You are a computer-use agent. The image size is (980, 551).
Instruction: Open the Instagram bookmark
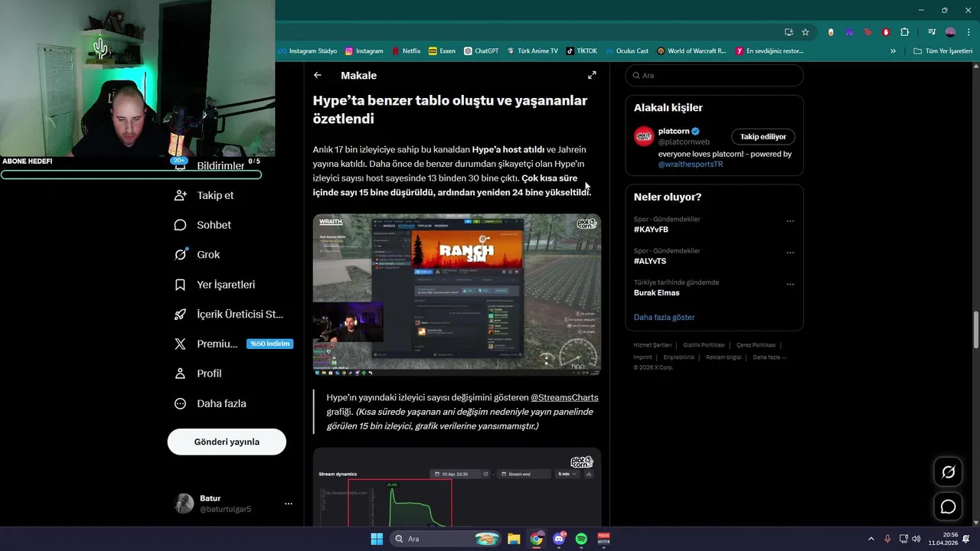point(364,51)
